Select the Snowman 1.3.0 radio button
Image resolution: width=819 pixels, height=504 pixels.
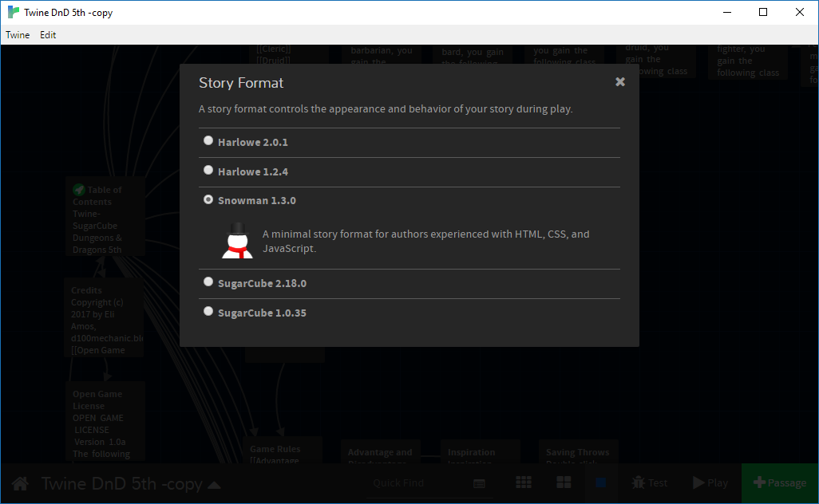point(208,199)
